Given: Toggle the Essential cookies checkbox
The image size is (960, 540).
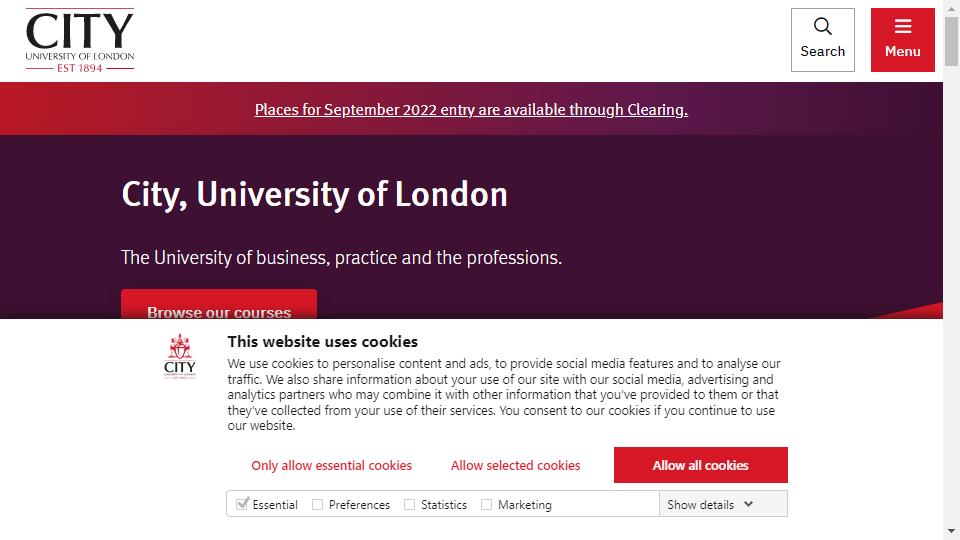Looking at the screenshot, I should coord(242,504).
